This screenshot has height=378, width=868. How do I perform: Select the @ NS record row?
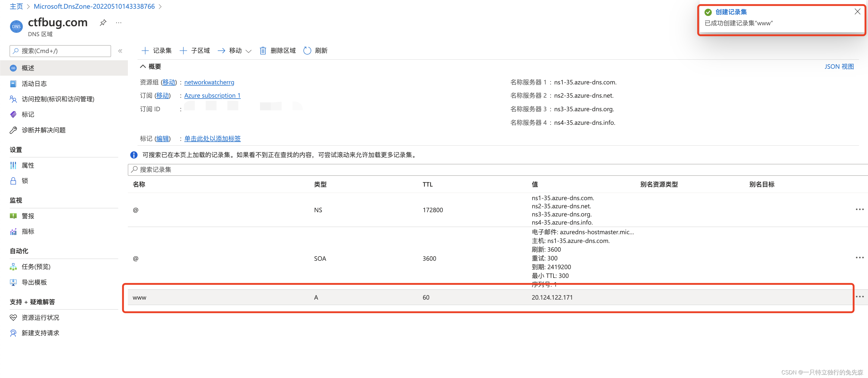(x=498, y=210)
